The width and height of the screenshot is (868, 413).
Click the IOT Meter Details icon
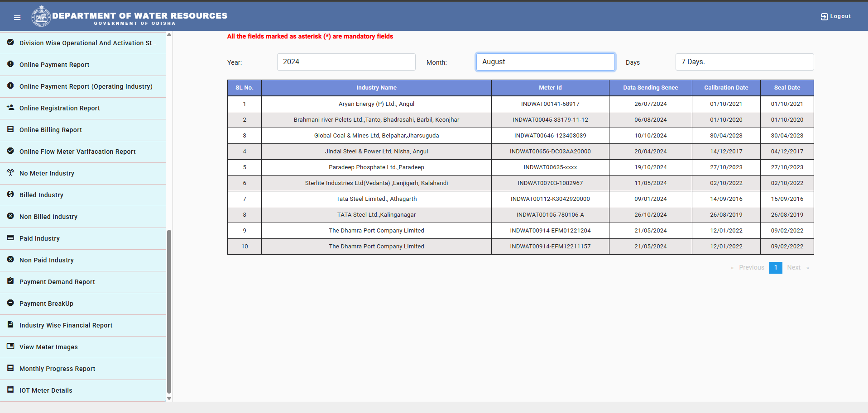click(10, 389)
